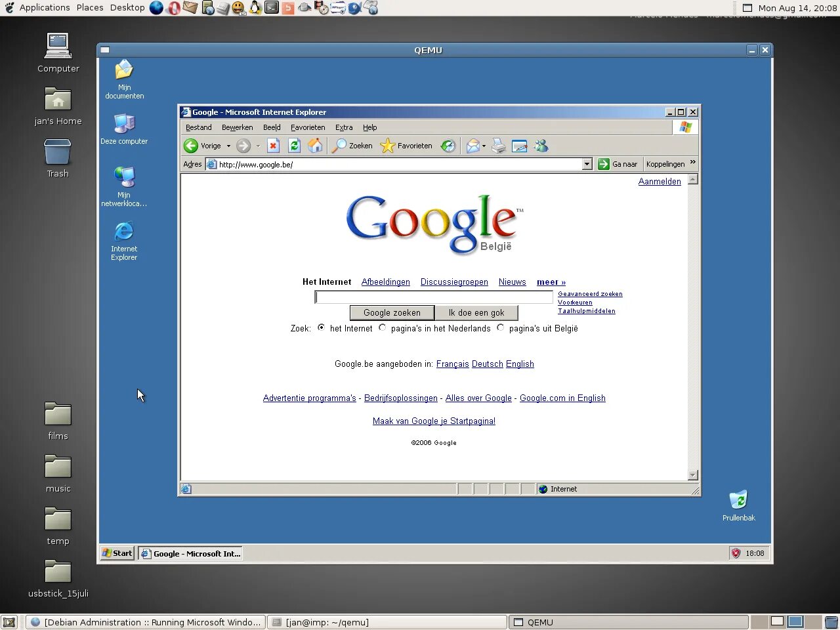Image resolution: width=840 pixels, height=630 pixels.
Task: Switch to the [jan@imp: ~/qemu] terminal window
Action: pyautogui.click(x=387, y=622)
